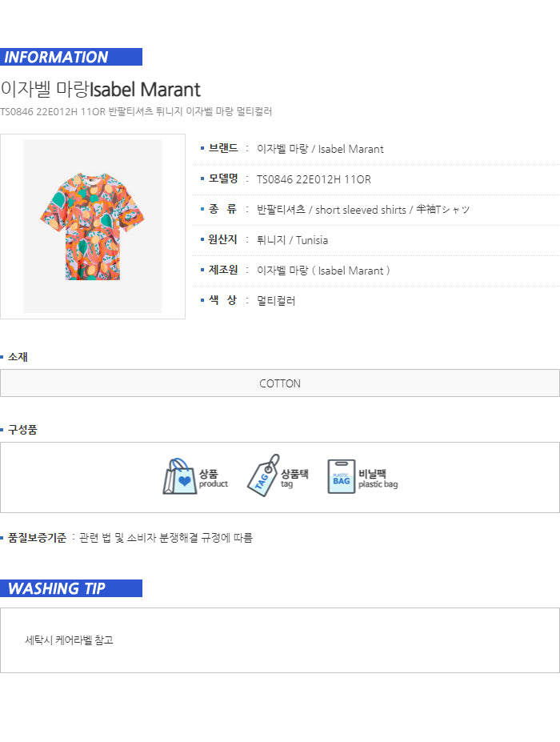This screenshot has width=560, height=742.
Task: Click the care label washing note
Action: tap(70, 640)
